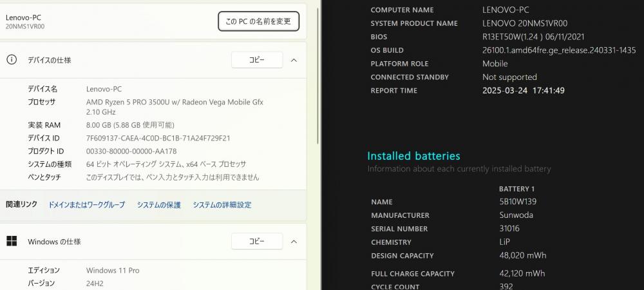Open the advanced system settings link
Image resolution: width=644 pixels, height=290 pixels.
pos(222,204)
